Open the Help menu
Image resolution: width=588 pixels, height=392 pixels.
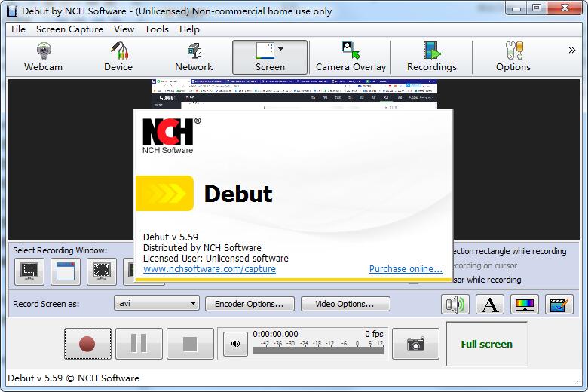coord(189,29)
